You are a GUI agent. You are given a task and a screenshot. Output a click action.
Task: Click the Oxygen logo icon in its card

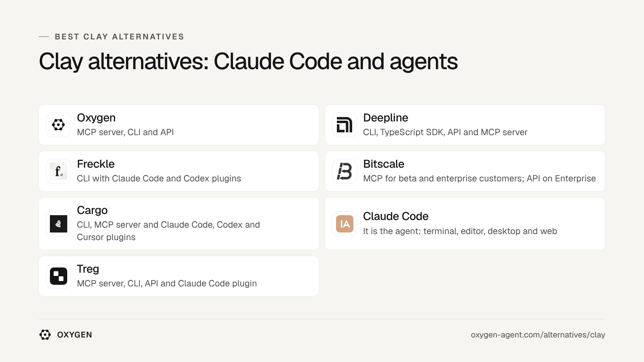point(58,125)
